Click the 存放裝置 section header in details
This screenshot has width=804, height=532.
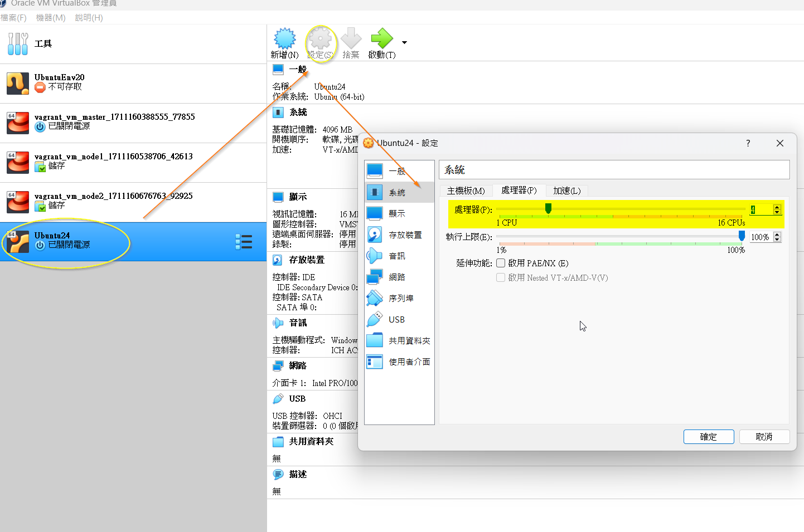pyautogui.click(x=307, y=260)
